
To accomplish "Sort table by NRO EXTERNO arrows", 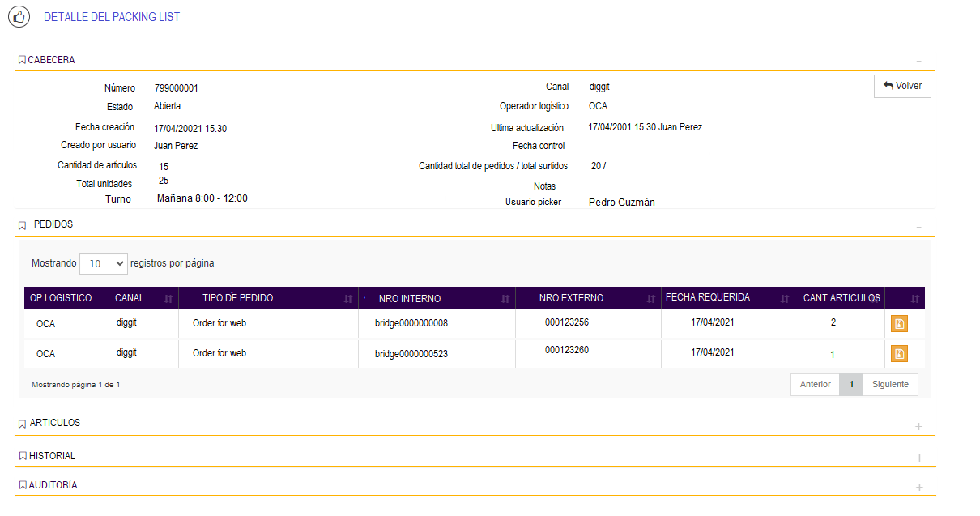I will 651,299.
